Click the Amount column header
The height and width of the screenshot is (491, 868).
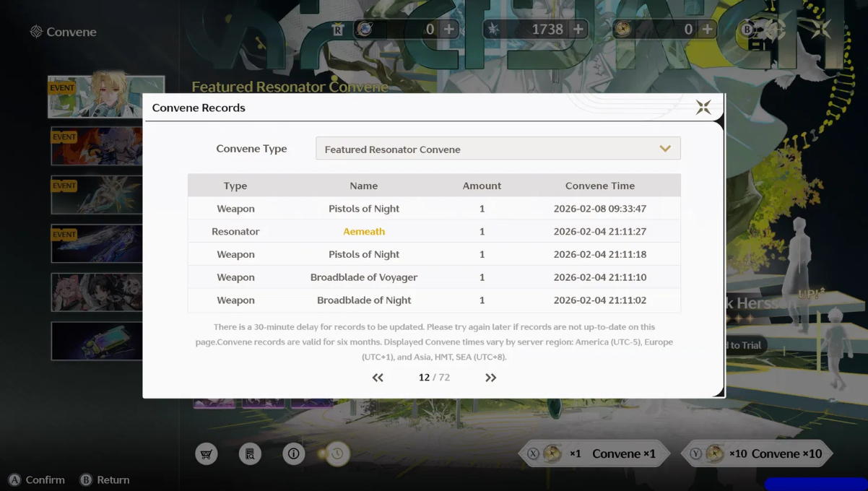tap(482, 186)
